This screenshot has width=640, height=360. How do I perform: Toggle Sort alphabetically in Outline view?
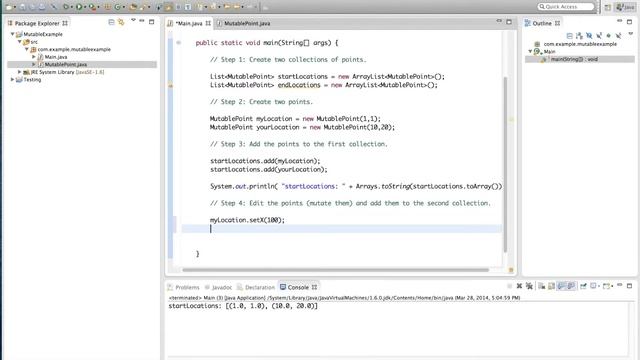pos(579,36)
